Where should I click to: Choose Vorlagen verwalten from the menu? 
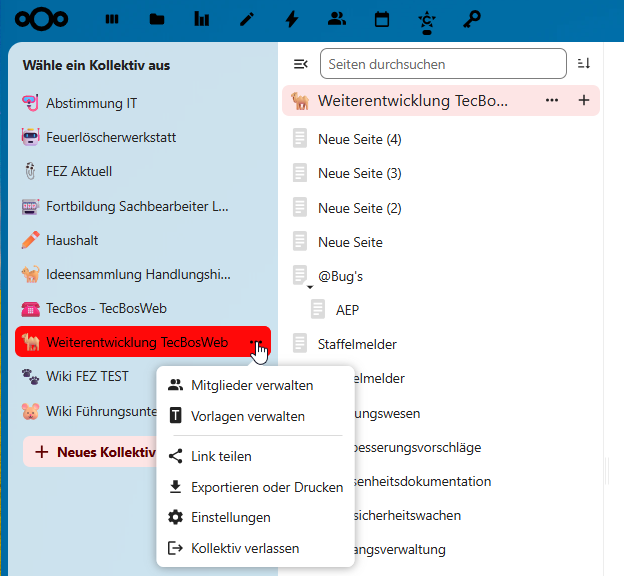pos(255,416)
